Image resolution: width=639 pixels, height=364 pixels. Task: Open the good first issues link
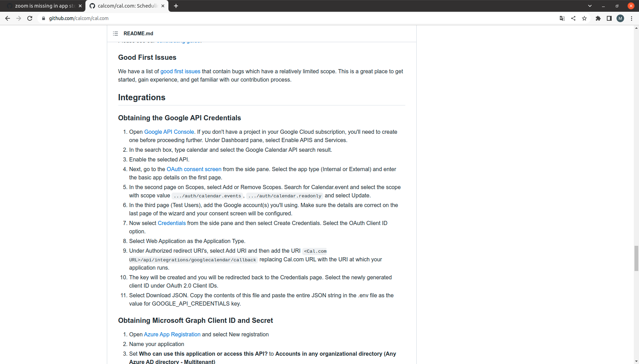pos(180,71)
